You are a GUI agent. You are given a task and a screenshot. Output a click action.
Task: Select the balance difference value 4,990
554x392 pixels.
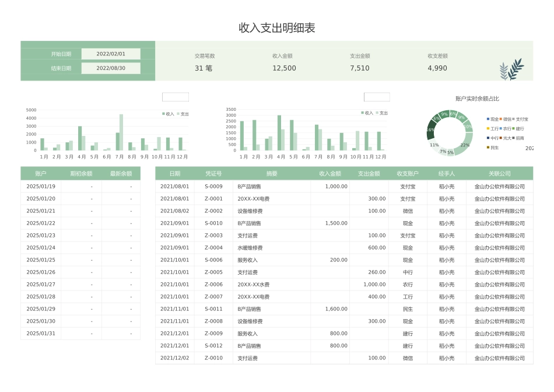[x=437, y=68]
